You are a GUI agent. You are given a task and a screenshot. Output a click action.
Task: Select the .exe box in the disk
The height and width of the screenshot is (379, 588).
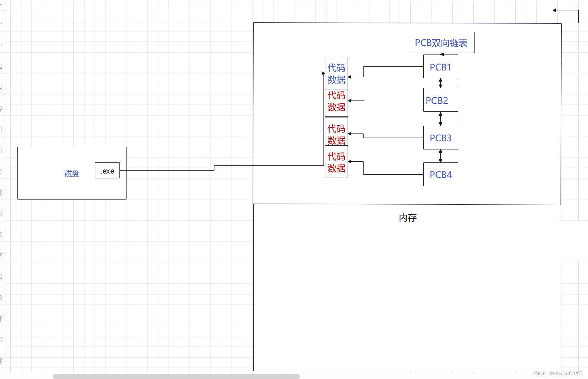coord(107,171)
